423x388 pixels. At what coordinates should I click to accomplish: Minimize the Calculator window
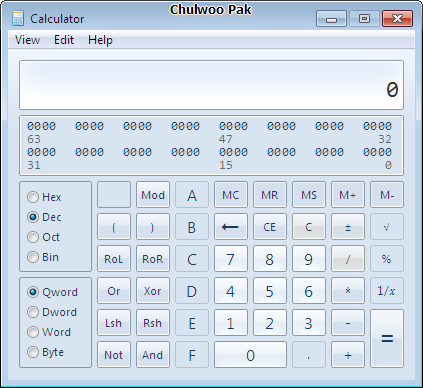point(331,18)
